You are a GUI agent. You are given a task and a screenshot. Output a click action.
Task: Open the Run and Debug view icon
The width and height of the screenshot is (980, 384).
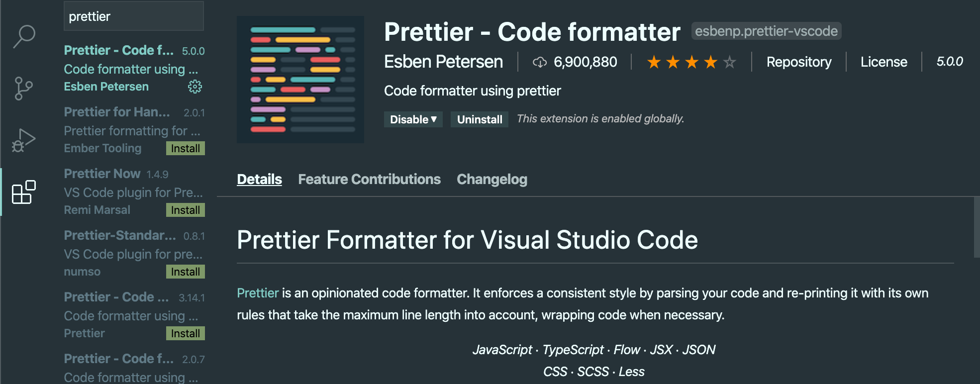[24, 140]
